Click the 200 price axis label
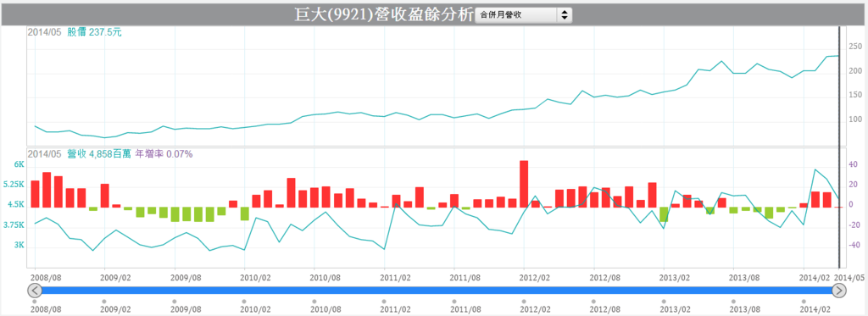Screen dimensions: 868x316 pos(855,71)
